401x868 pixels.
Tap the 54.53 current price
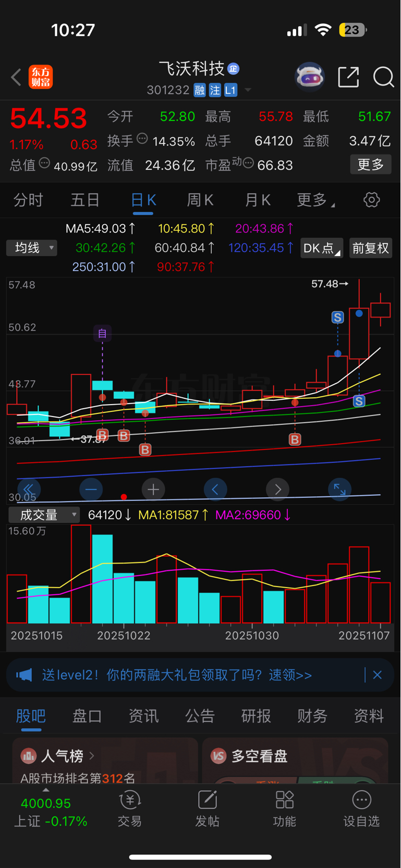click(x=48, y=118)
